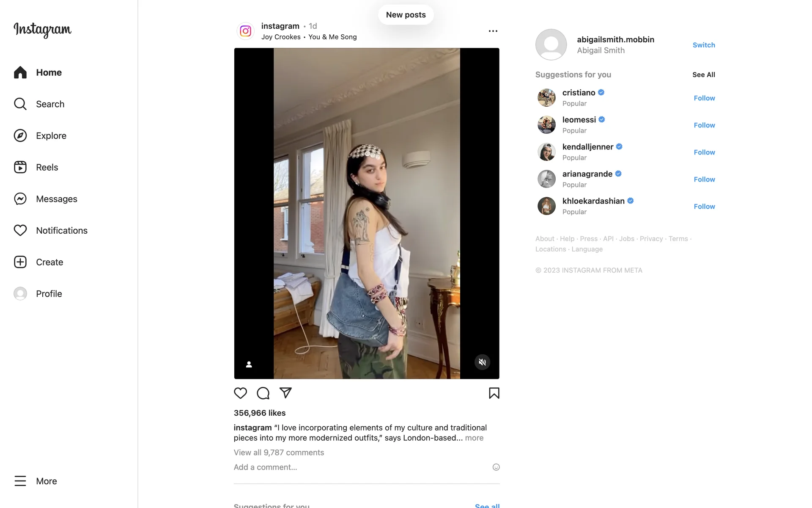Like the post with heart icon

(240, 393)
